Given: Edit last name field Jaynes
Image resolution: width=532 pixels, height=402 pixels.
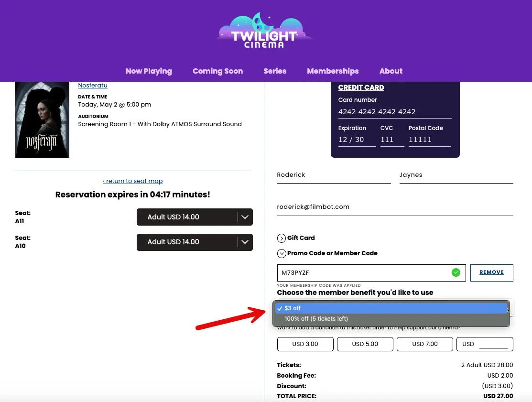Looking at the screenshot, I should (456, 175).
